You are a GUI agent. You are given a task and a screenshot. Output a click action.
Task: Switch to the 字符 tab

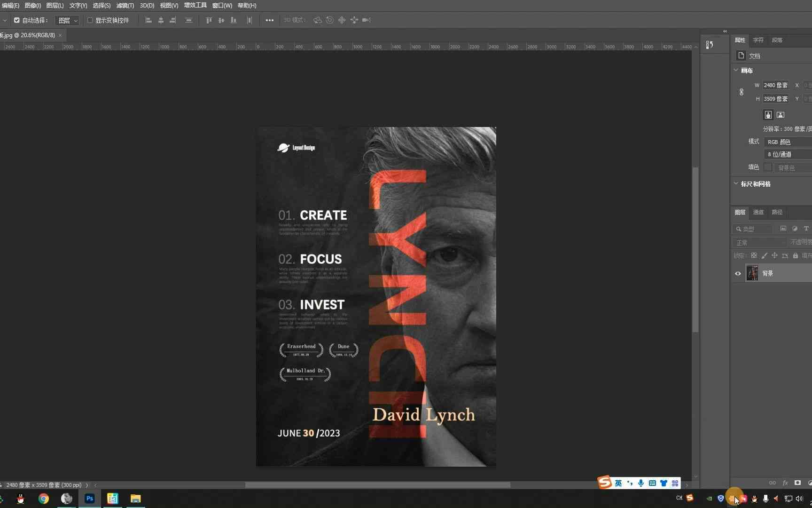click(758, 40)
